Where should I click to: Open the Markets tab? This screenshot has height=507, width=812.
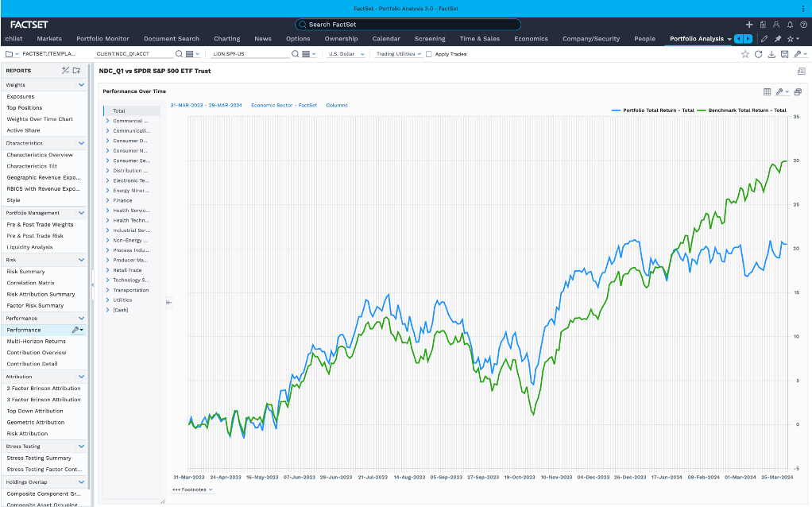tap(49, 39)
